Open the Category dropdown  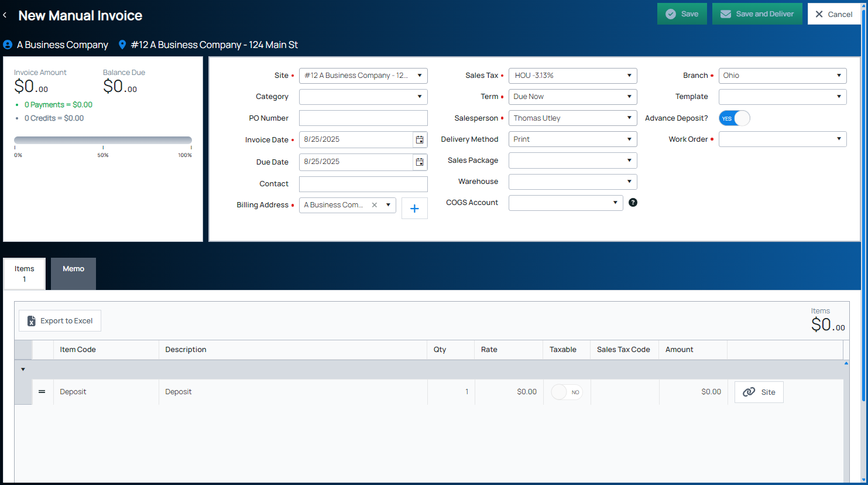363,97
